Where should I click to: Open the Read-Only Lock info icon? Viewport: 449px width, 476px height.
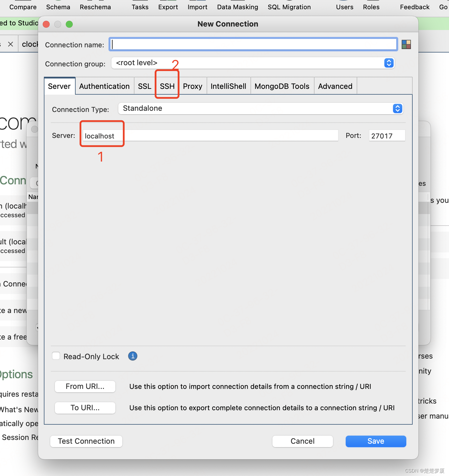[133, 356]
